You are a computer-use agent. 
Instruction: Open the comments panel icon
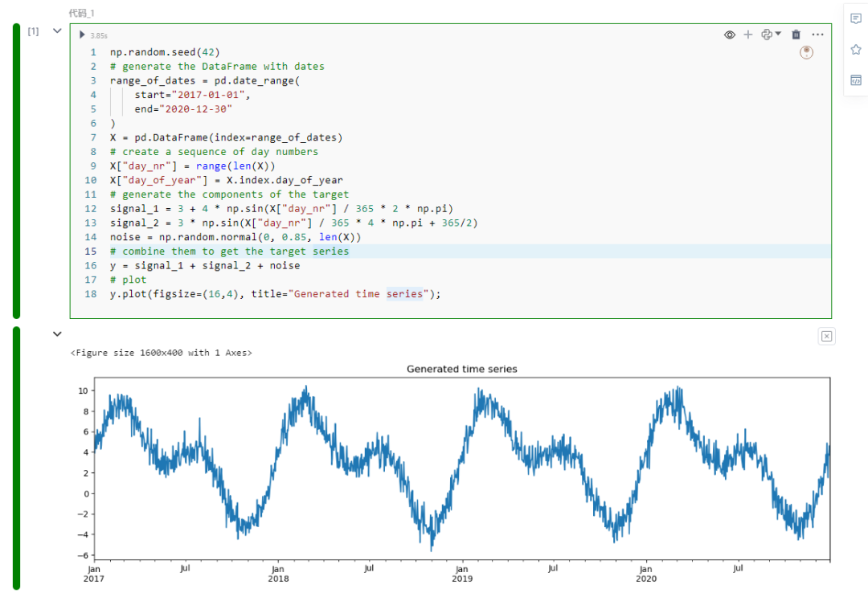pos(856,18)
